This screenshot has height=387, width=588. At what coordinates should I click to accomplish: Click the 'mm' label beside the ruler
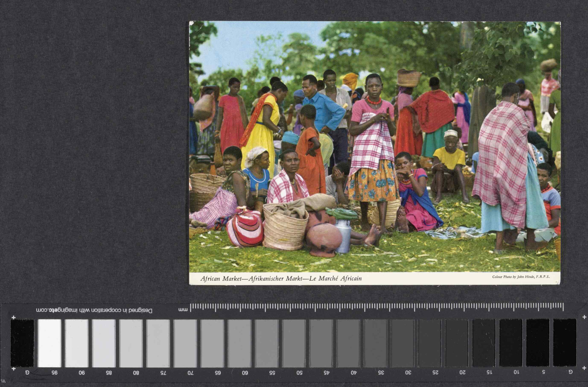click(x=183, y=309)
